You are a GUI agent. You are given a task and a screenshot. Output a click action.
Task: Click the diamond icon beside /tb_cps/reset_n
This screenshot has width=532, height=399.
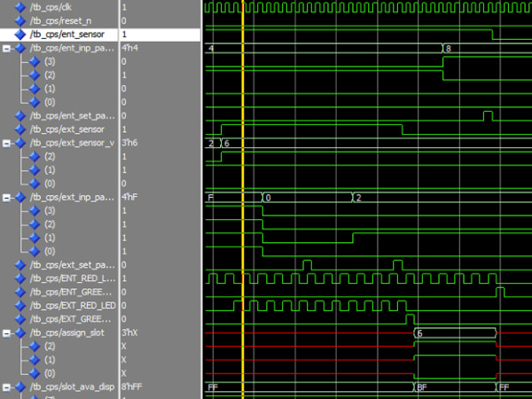20,20
